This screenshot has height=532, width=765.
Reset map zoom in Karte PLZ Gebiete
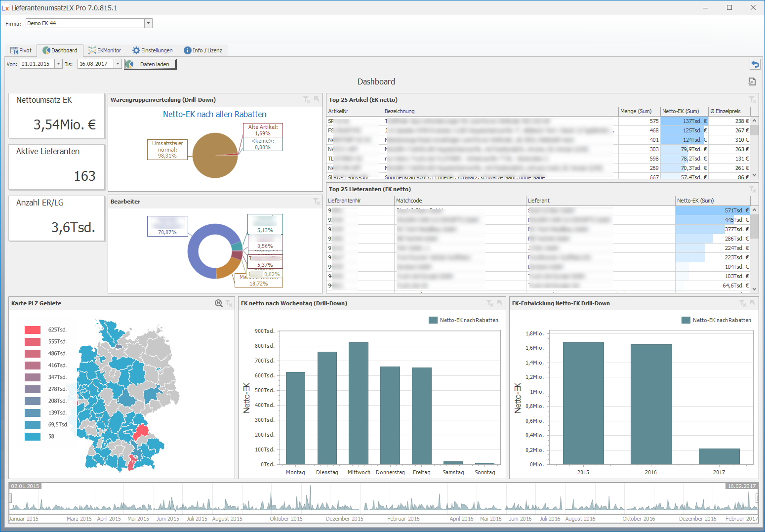pyautogui.click(x=219, y=303)
